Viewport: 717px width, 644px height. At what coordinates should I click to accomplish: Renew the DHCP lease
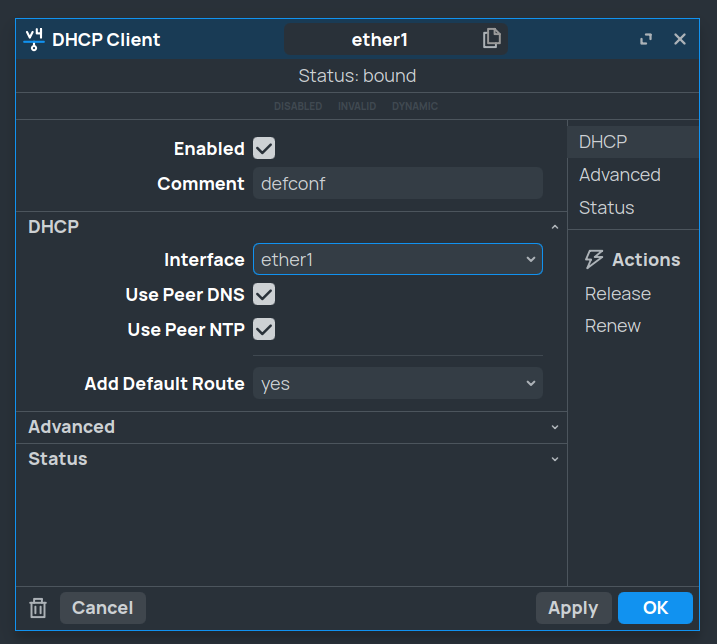pyautogui.click(x=613, y=326)
